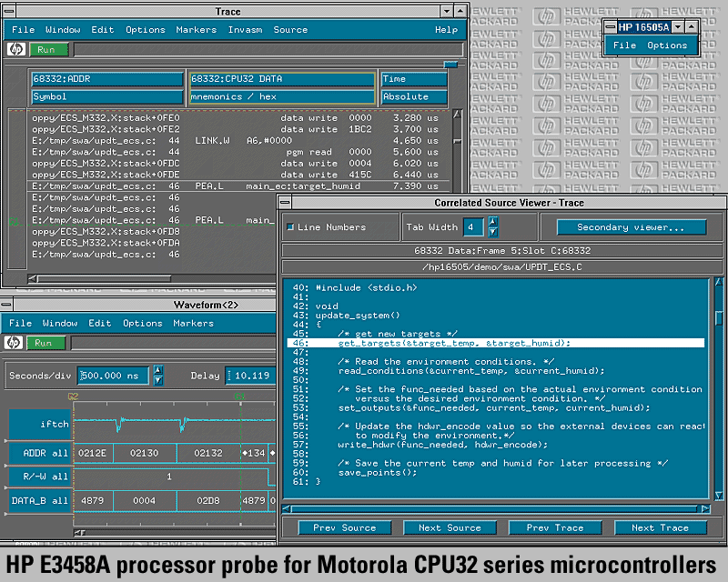Image resolution: width=728 pixels, height=582 pixels.
Task: Increase Seconds/div with the up arrow
Action: pos(158,370)
